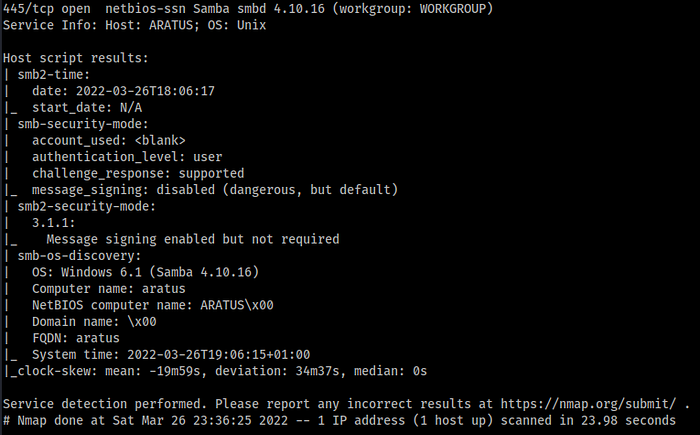Click the WORKGROUP workgroup name

[x=452, y=8]
